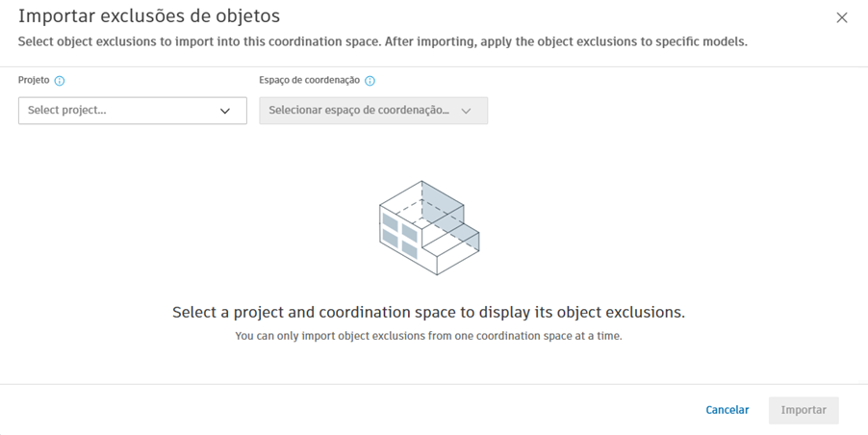Open the Selecionar espaço de coordenação dropdown
The height and width of the screenshot is (435, 868).
[372, 111]
